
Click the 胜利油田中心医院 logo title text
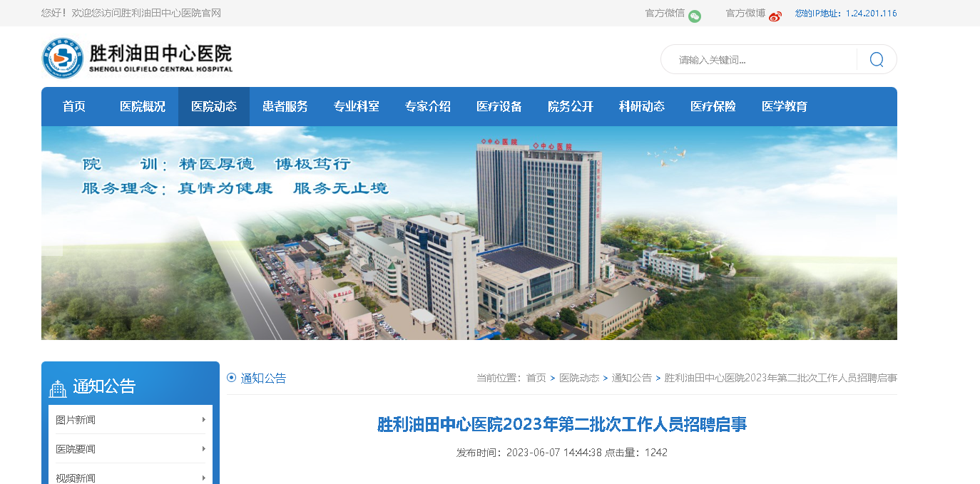[x=161, y=53]
